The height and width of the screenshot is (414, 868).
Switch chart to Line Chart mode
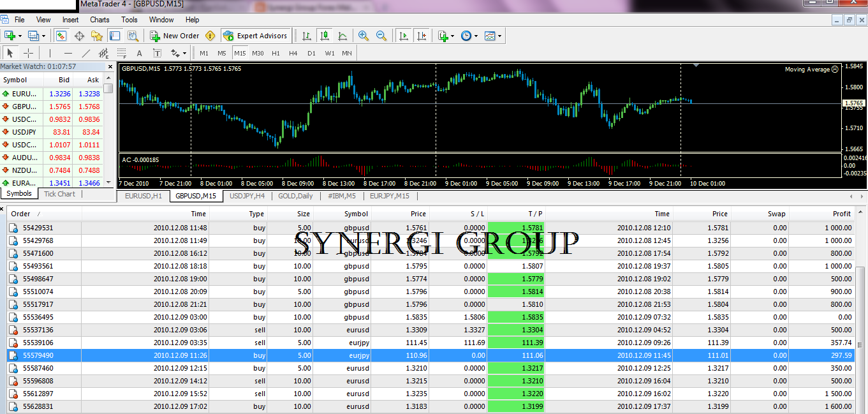click(x=342, y=36)
